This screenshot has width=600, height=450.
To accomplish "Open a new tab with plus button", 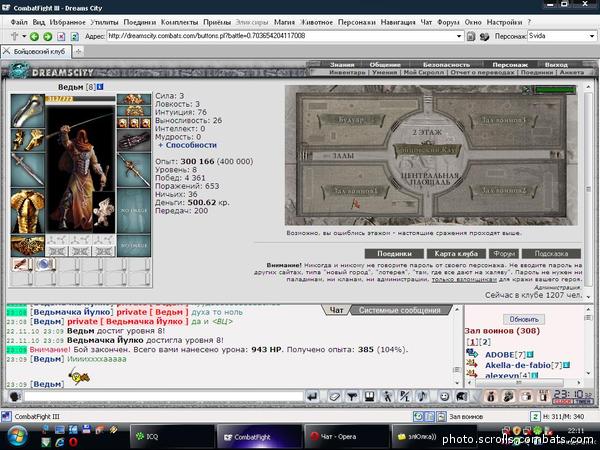I will 78,51.
